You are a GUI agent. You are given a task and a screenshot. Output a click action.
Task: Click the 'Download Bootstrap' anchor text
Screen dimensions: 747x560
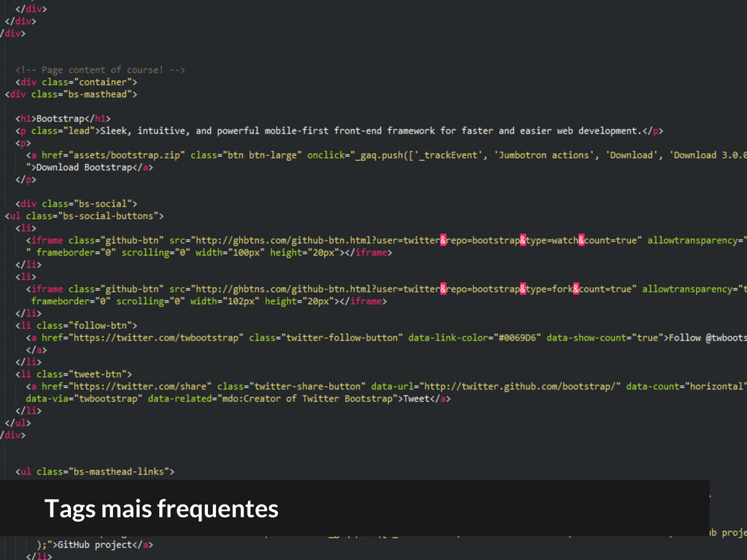click(85, 168)
